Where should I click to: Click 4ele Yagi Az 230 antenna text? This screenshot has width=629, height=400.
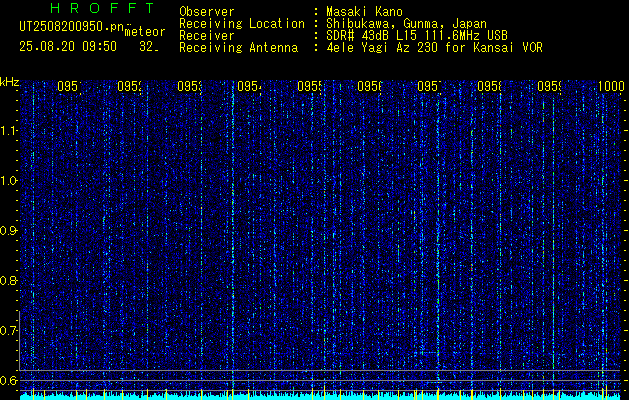pyautogui.click(x=434, y=48)
